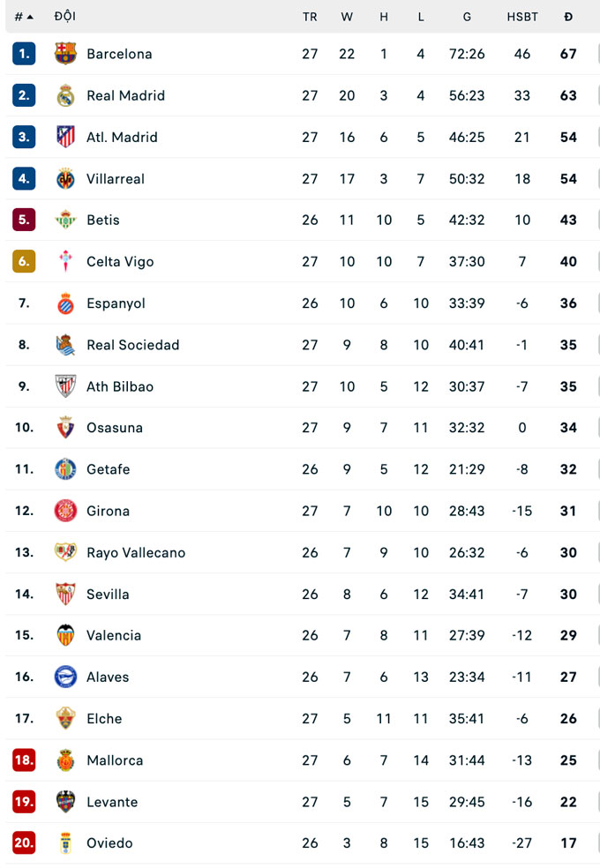Click the TR matches played header
The image size is (600, 868).
[x=310, y=17]
